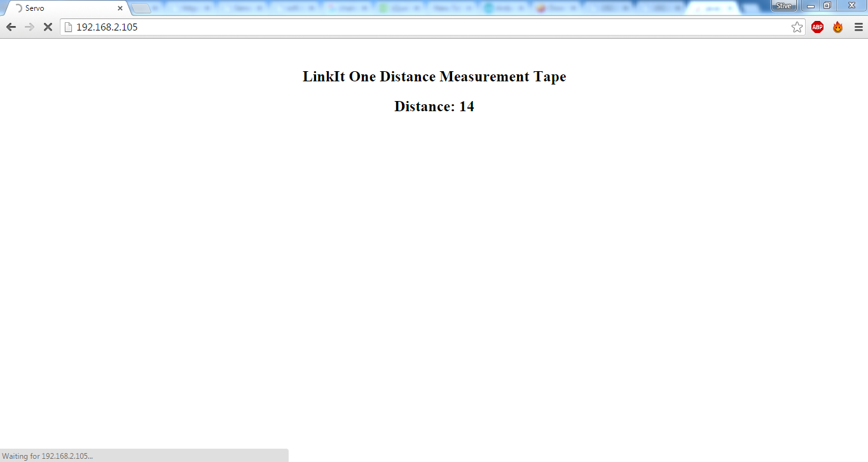868x462 pixels.
Task: Bookmark this page with the star icon
Action: coord(797,27)
